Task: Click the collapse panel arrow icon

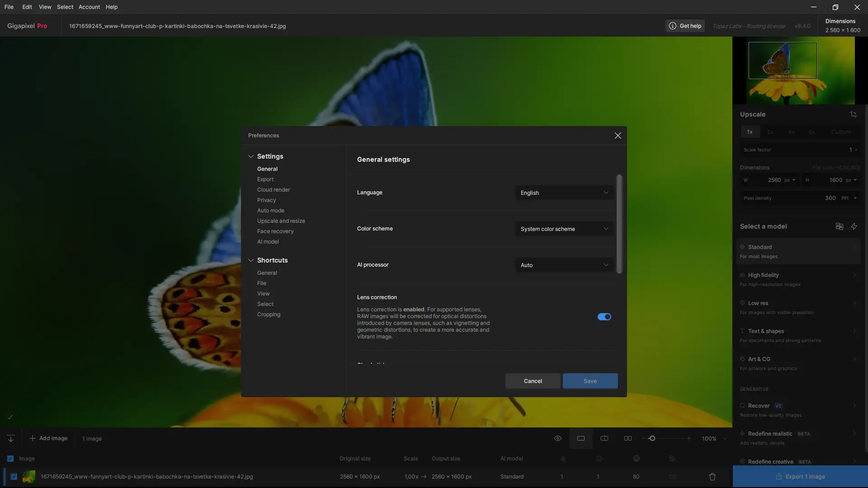Action: [x=11, y=438]
